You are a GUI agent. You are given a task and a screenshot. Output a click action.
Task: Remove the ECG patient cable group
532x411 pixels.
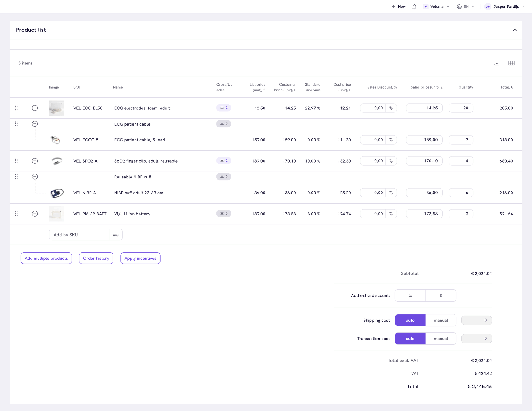35,124
